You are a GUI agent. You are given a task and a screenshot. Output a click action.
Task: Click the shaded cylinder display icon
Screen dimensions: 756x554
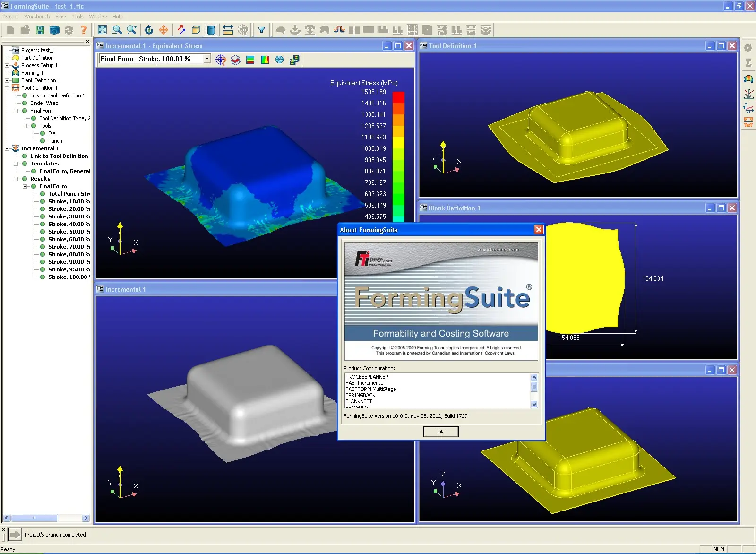(211, 30)
